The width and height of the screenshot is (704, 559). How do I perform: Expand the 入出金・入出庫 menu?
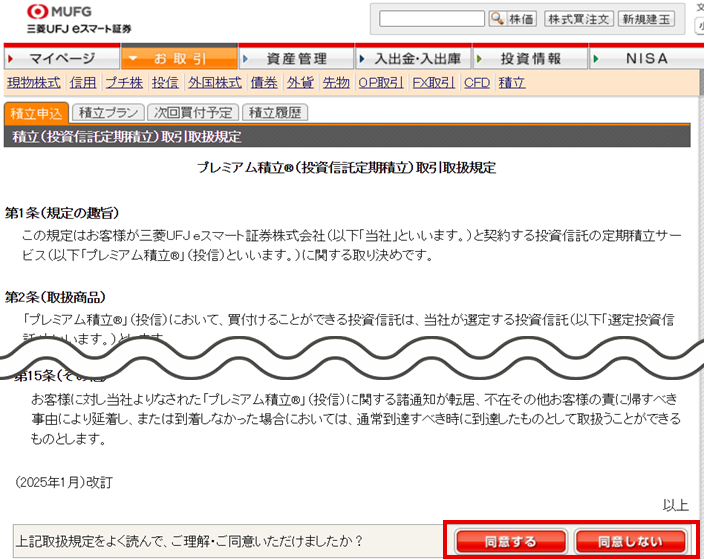416,59
